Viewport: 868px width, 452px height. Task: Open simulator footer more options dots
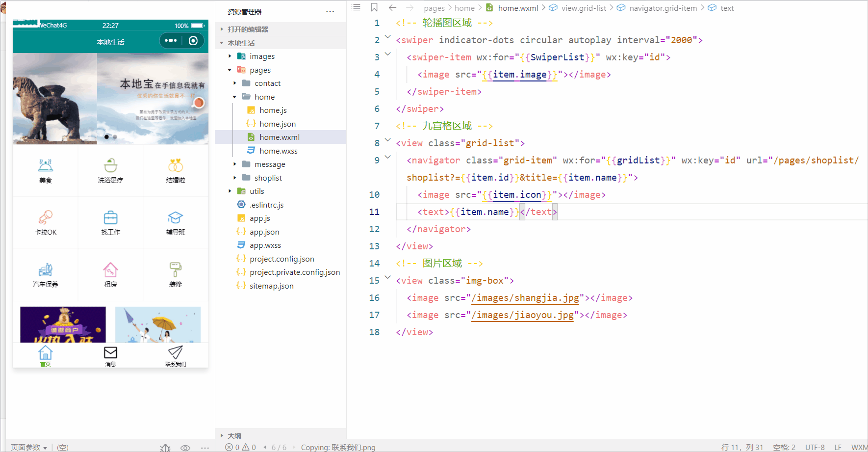click(205, 447)
